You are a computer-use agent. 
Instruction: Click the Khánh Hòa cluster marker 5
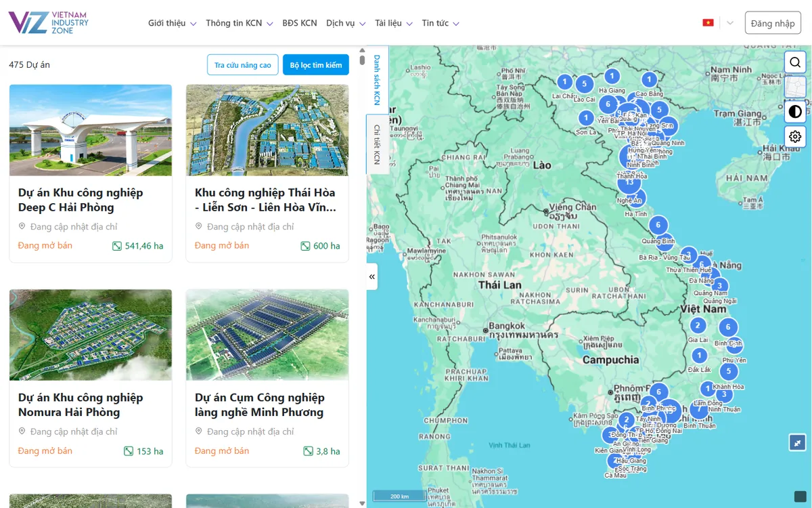coord(728,372)
